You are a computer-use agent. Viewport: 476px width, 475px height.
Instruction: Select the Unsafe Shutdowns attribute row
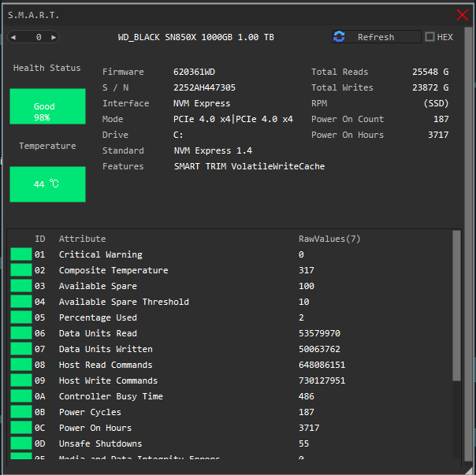pyautogui.click(x=231, y=443)
